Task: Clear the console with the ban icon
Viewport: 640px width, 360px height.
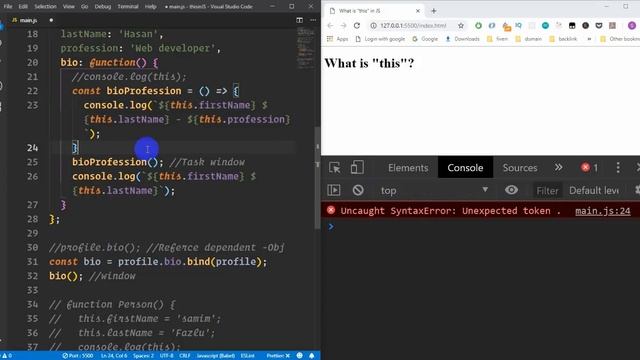Action: [x=358, y=190]
